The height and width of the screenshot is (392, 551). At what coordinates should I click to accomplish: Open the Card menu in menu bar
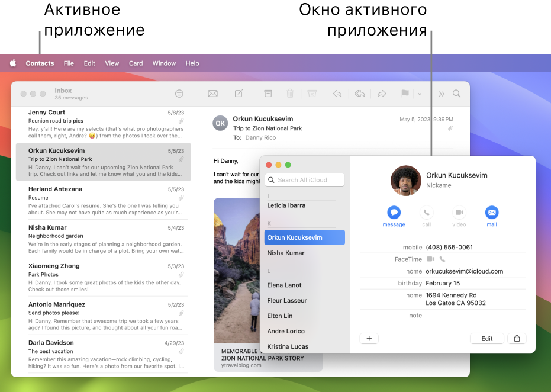coord(136,63)
